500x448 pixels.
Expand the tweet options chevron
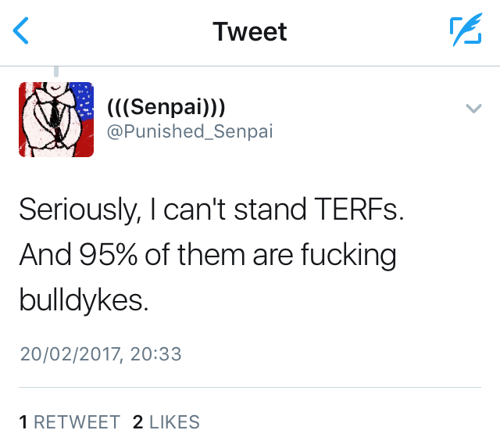pyautogui.click(x=473, y=109)
